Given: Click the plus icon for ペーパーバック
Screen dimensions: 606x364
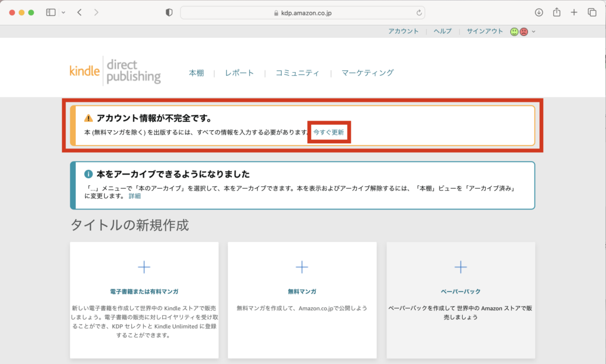Looking at the screenshot, I should [460, 268].
